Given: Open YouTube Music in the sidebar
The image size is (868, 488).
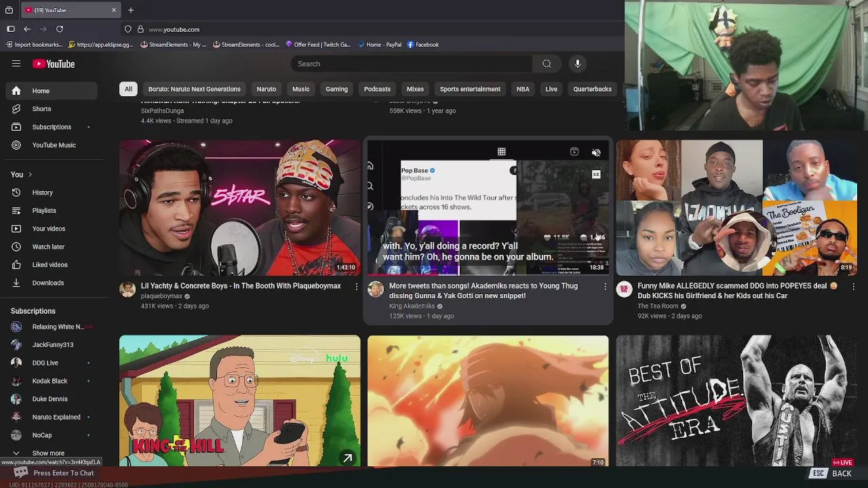Looking at the screenshot, I should coord(52,145).
